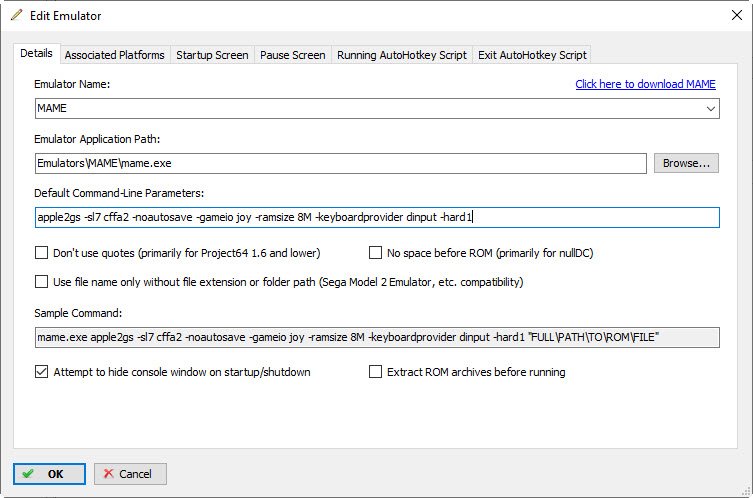This screenshot has width=753, height=498.
Task: Go to the Pause Screen tab
Action: (x=292, y=55)
